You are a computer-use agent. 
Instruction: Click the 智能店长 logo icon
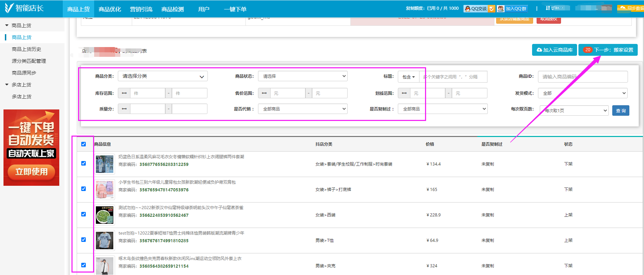pyautogui.click(x=9, y=8)
